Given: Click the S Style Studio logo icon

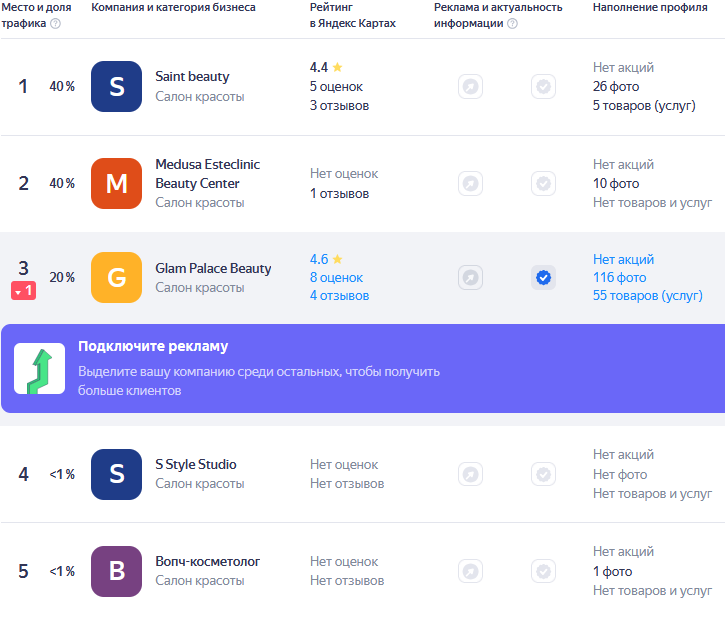Looking at the screenshot, I should pos(116,474).
